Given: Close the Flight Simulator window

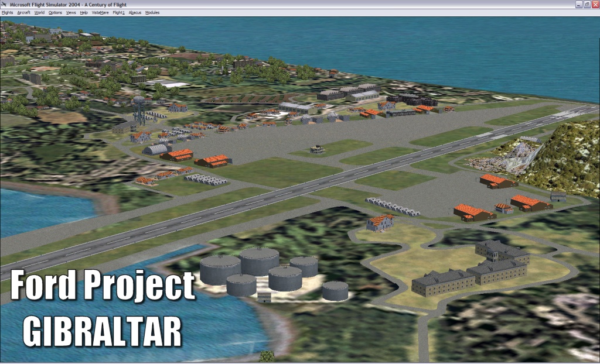Looking at the screenshot, I should (595, 5).
